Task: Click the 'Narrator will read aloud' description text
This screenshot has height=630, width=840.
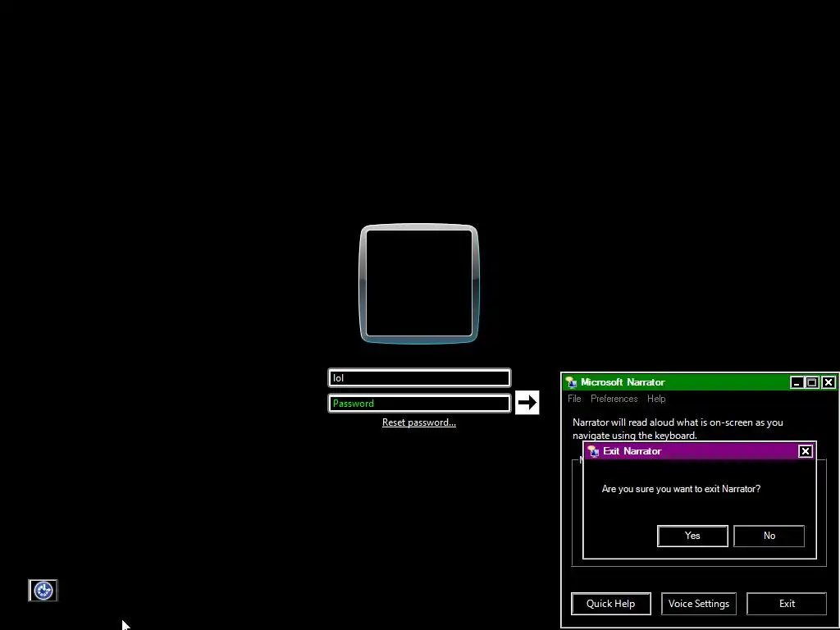Action: coord(678,429)
